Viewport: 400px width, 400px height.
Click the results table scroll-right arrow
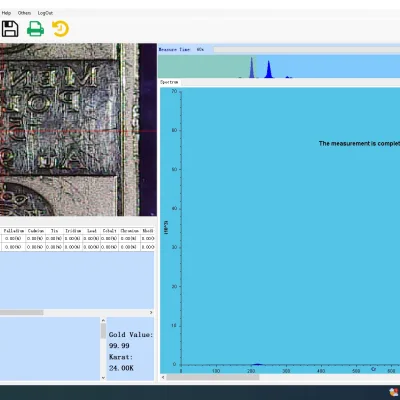(151, 312)
